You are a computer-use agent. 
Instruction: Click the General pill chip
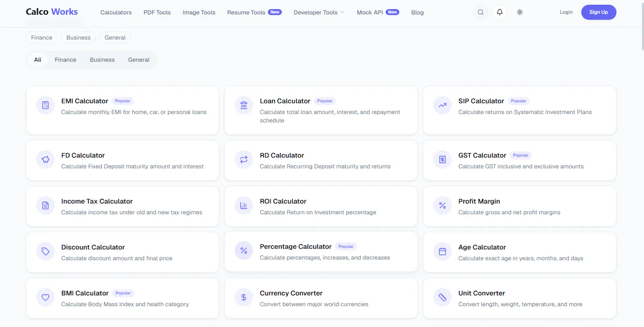pos(115,37)
